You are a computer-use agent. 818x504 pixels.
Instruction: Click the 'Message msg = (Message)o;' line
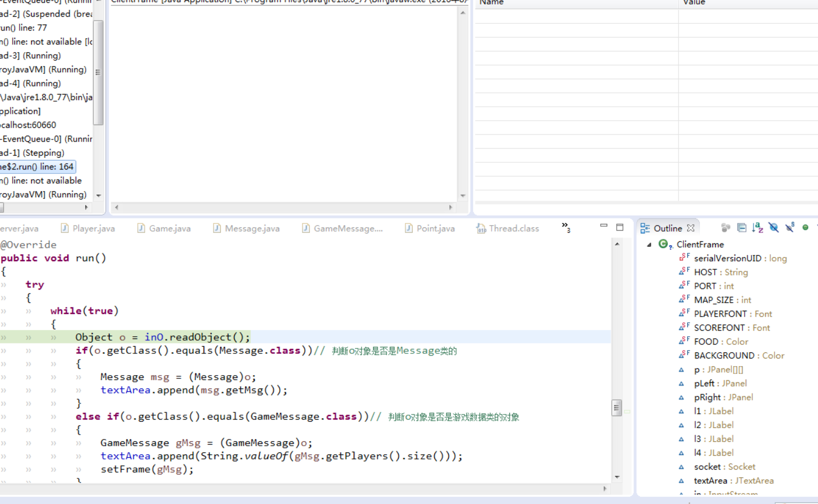click(178, 377)
